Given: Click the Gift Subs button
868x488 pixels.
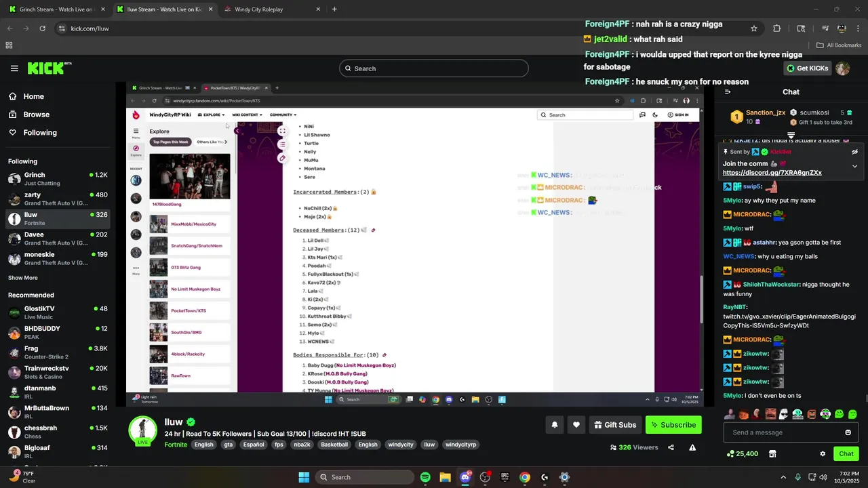Looking at the screenshot, I should point(616,425).
